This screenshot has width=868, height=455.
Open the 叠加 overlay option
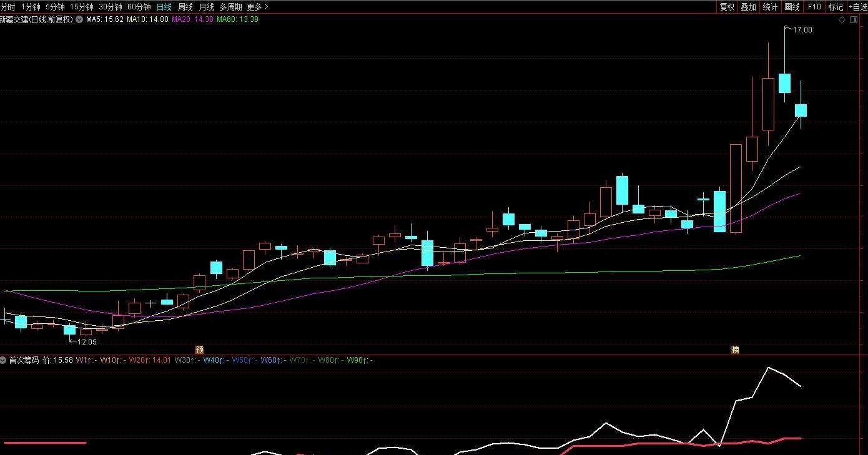748,7
